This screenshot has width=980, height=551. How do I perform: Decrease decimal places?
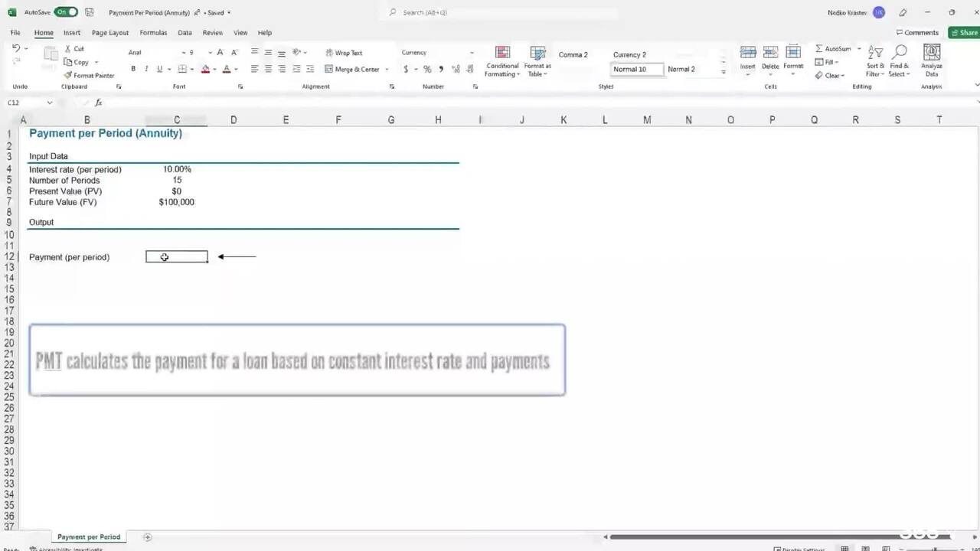(x=469, y=69)
